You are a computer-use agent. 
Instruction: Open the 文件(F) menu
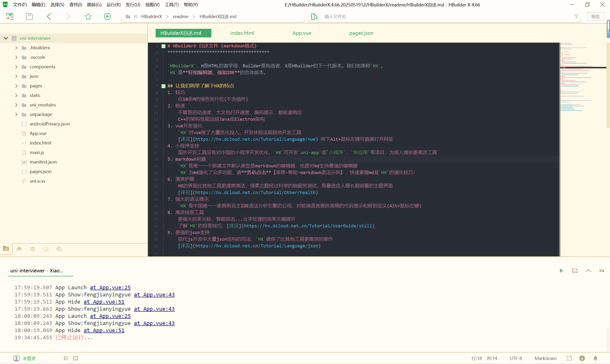pos(20,5)
